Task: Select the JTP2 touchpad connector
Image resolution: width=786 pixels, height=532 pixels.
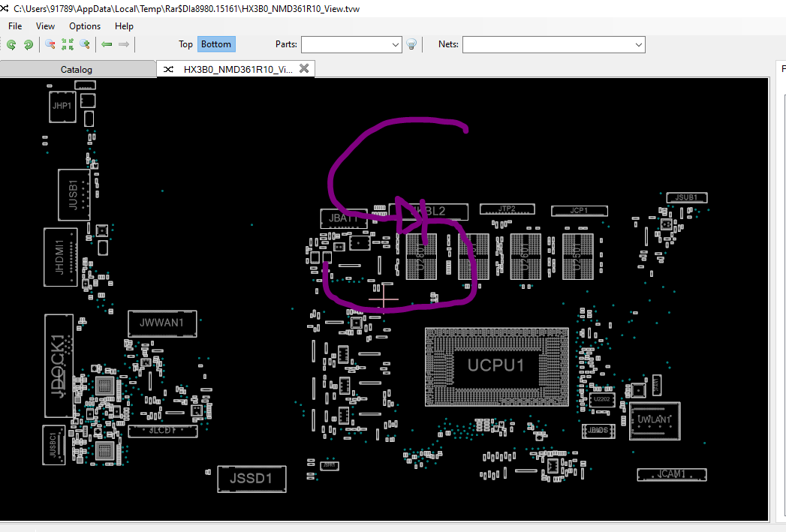Action: (507, 209)
